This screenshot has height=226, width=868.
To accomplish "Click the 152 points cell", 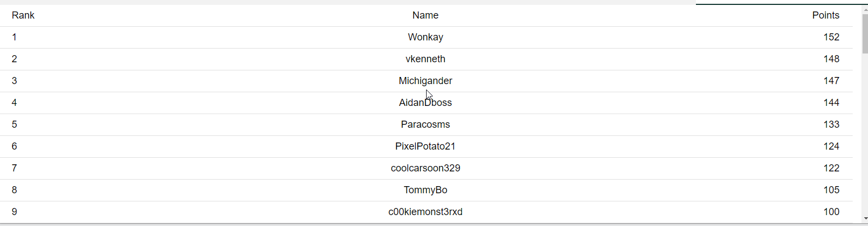I will [831, 37].
